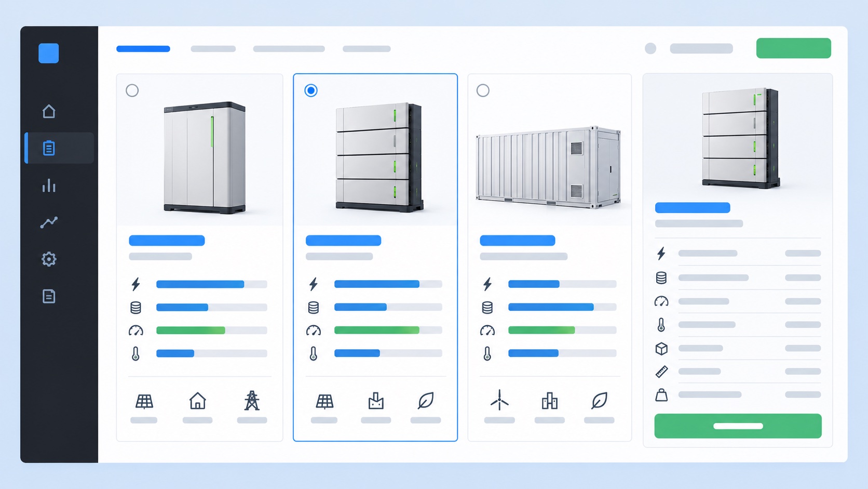
Task: Click the container card capacity progress bar
Action: [x=562, y=307]
